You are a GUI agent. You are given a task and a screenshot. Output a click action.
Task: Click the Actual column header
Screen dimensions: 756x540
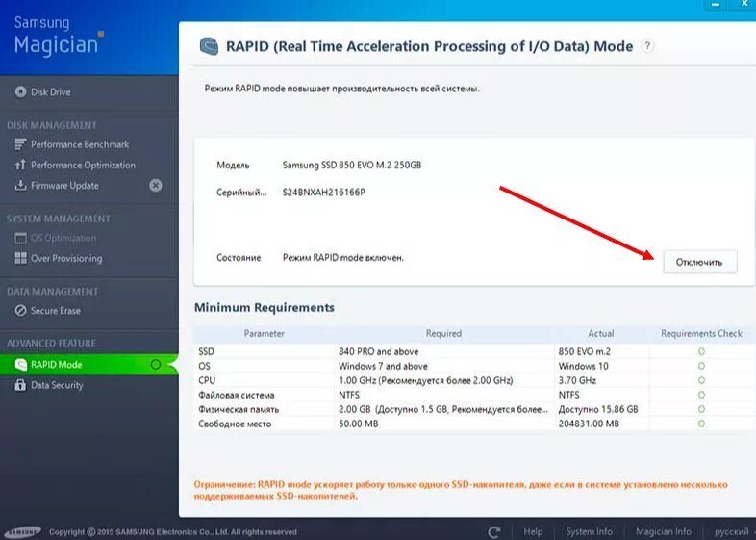[x=601, y=333]
